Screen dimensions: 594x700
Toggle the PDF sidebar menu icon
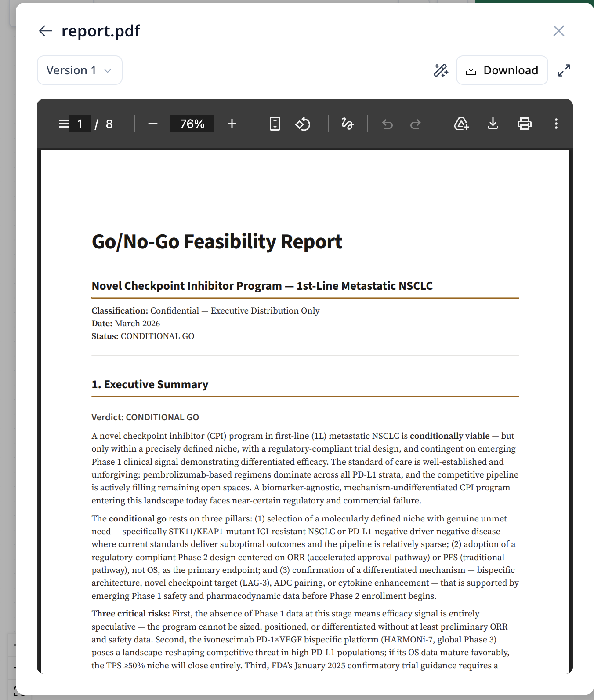(x=63, y=124)
